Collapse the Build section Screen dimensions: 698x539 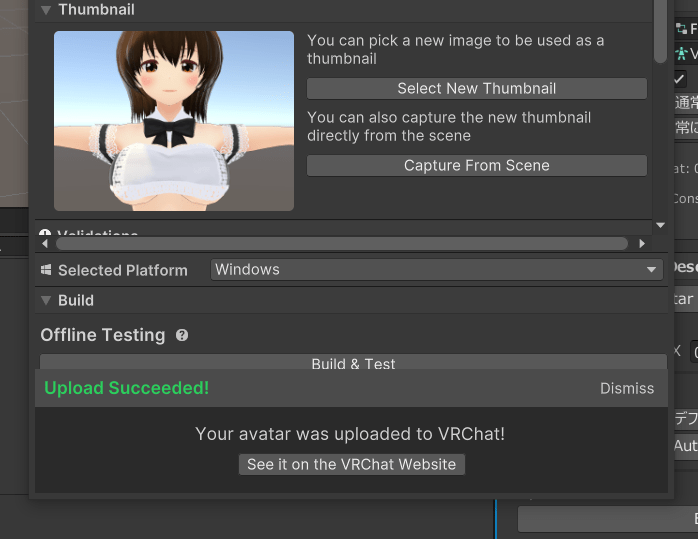pos(45,300)
